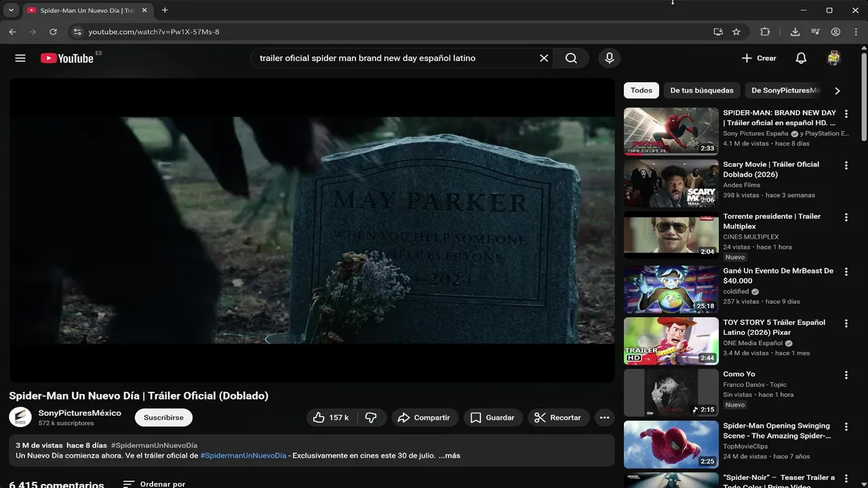Like the video with thumbs up
Viewport: 868px width, 488px height.
click(330, 418)
